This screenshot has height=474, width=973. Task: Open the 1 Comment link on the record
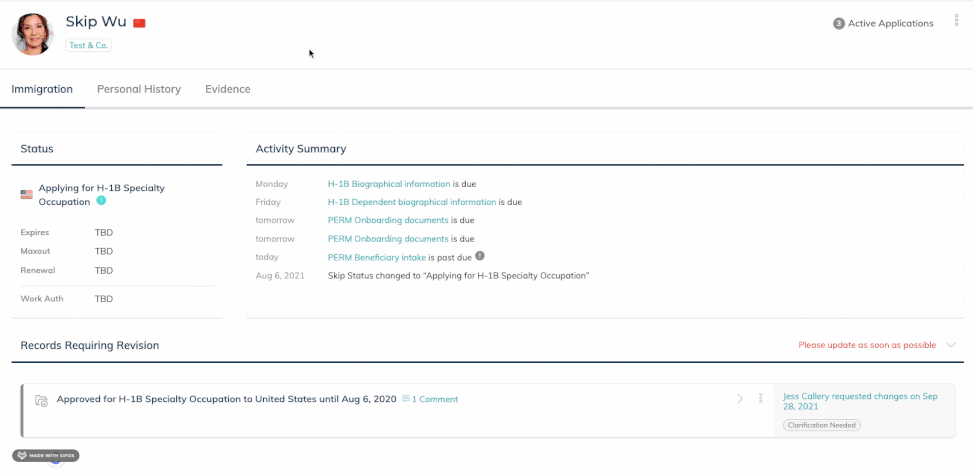click(430, 399)
